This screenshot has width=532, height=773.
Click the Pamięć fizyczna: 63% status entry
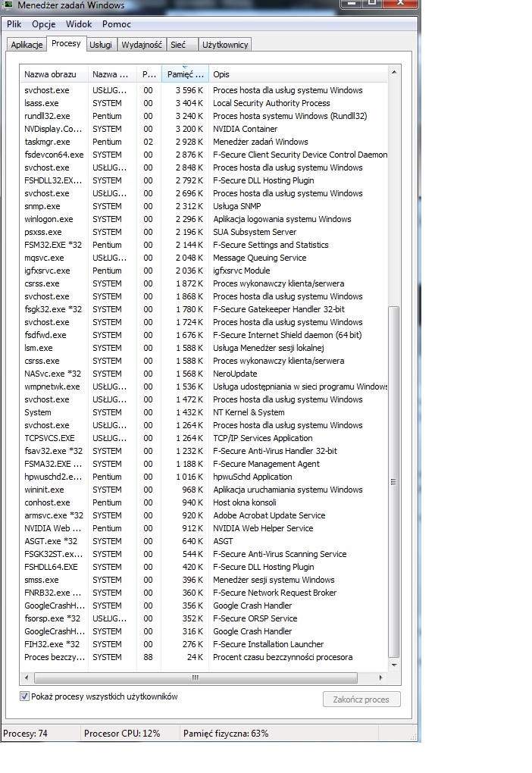point(226,734)
